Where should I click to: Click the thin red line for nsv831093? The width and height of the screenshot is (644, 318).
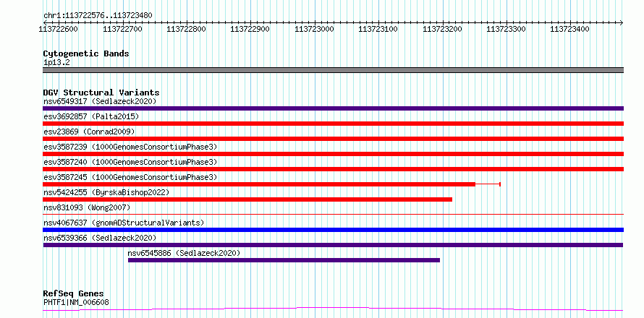[x=333, y=214]
